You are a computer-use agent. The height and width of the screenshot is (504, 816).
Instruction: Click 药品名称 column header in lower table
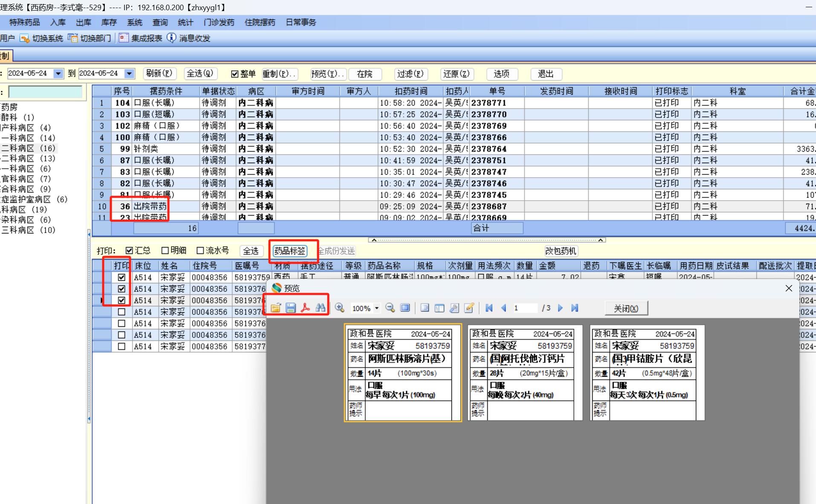point(390,266)
